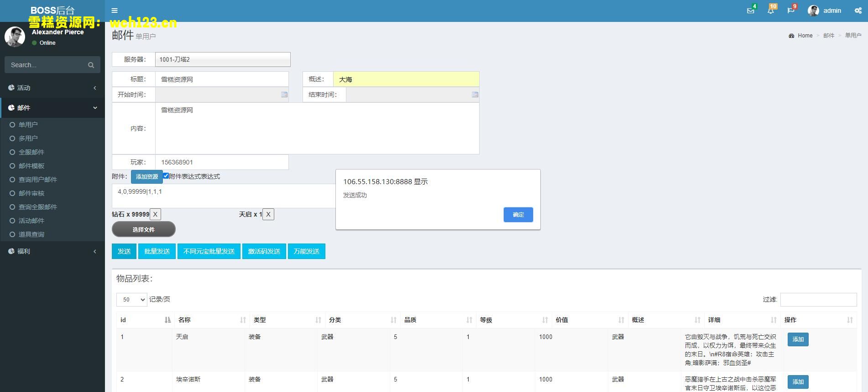
Task: Open the bell alerts icon
Action: [771, 11]
